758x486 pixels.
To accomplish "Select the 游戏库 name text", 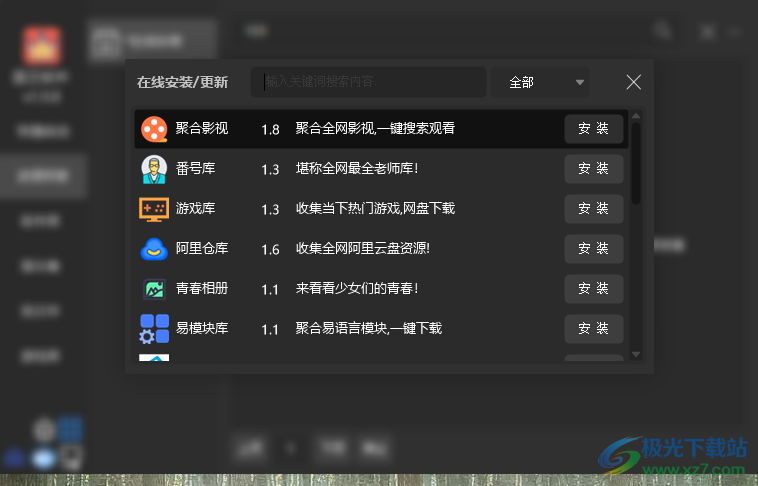I will tap(195, 209).
